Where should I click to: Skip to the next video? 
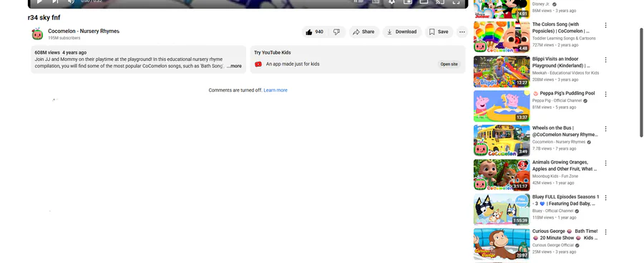point(55,1)
